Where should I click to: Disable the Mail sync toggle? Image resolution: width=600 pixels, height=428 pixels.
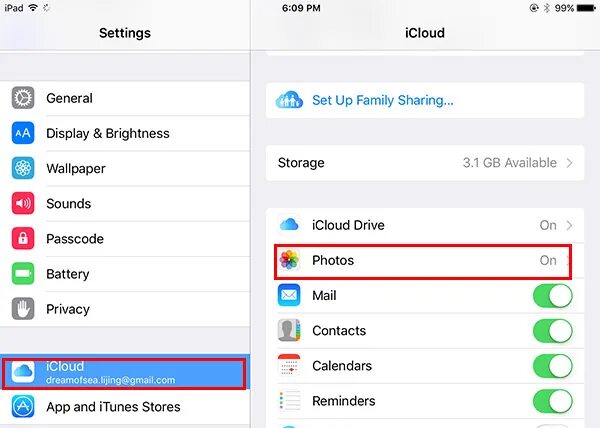pos(553,296)
